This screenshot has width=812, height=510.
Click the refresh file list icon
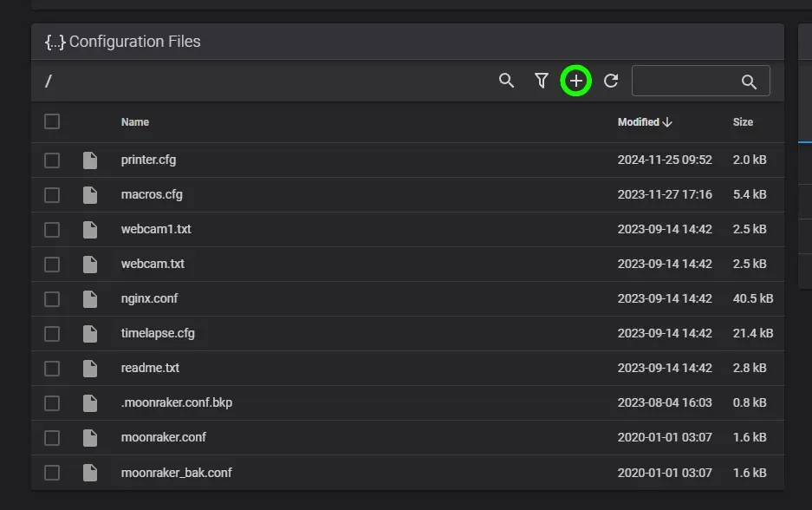611,81
